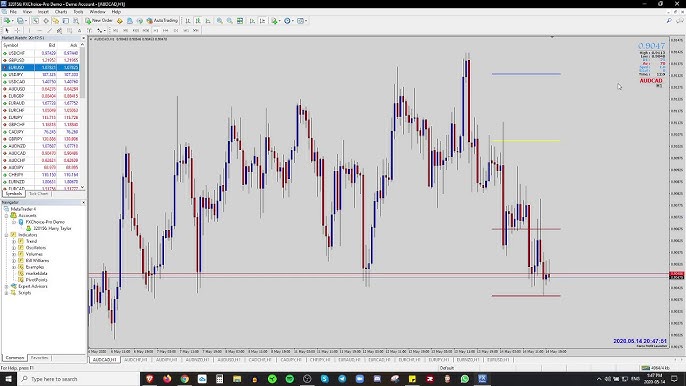Toggle chart Auto Scroll

(252, 21)
